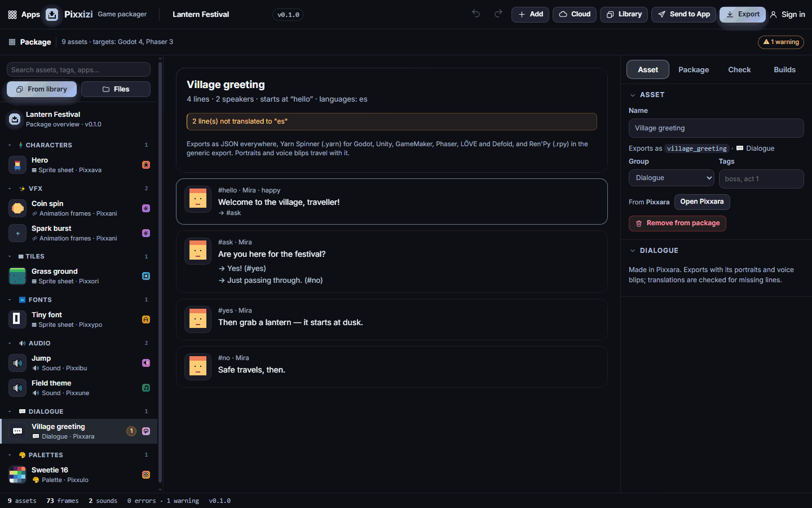The image size is (812, 508).
Task: Click the Pixxani badge on Spark burst row
Action: coord(146,233)
